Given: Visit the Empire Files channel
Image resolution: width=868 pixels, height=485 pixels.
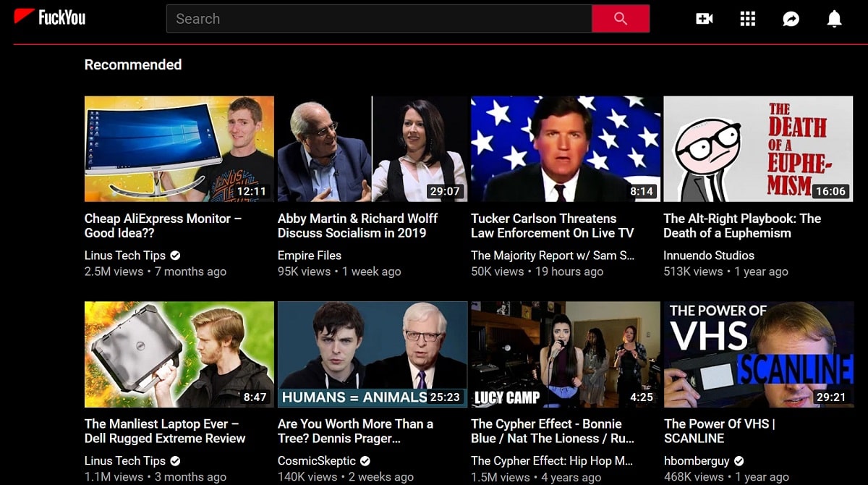Looking at the screenshot, I should tap(310, 256).
